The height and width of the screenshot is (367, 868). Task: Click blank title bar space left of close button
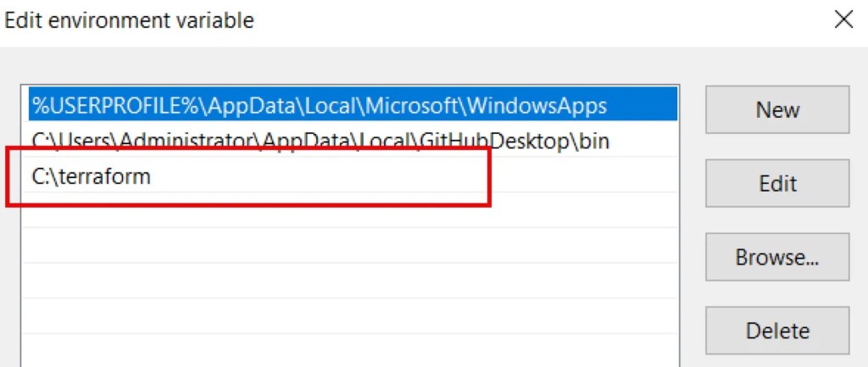point(551,20)
